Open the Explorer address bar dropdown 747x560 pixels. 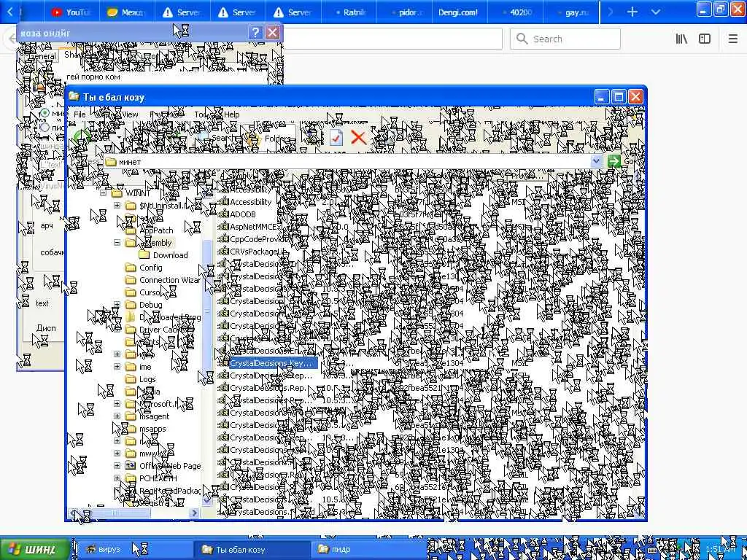596,161
